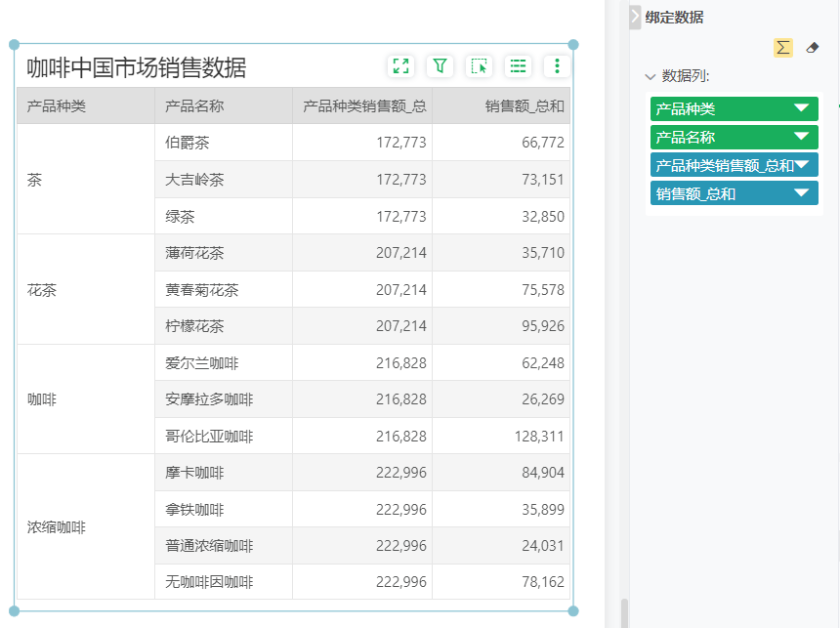Viewport: 840px width, 628px height.
Task: Toggle the sigma aggregation button
Action: pos(782,48)
